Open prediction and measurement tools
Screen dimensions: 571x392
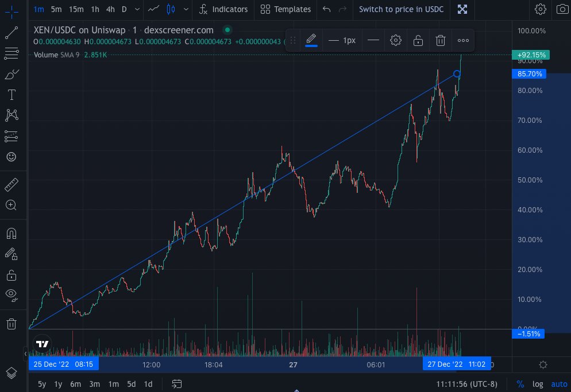[11, 137]
